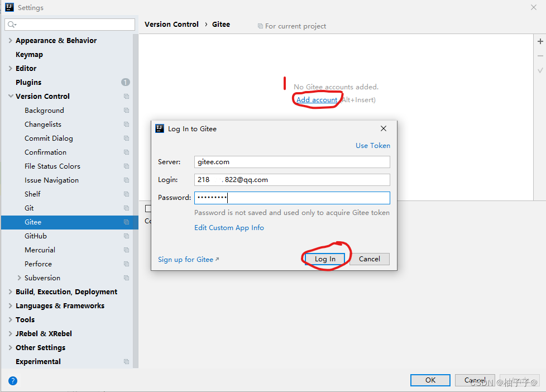Open the Plugins settings page
Viewport: 546px width, 392px height.
tap(28, 82)
